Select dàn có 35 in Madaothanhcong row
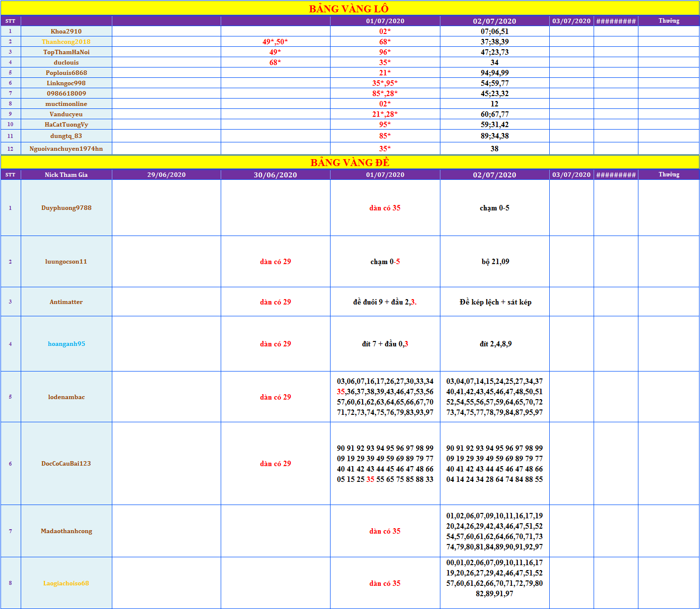The image size is (700, 609). click(385, 531)
